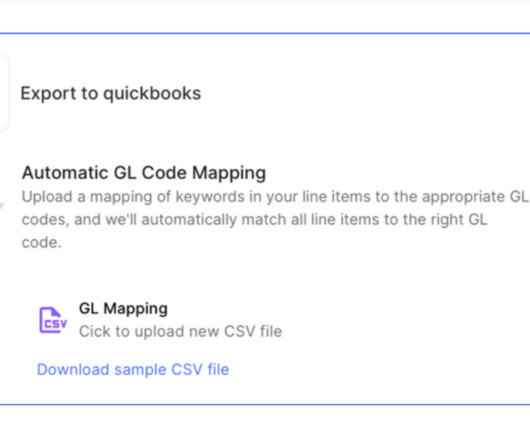Click the folded corner of the CSV icon
This screenshot has height=442, width=530.
[56, 312]
